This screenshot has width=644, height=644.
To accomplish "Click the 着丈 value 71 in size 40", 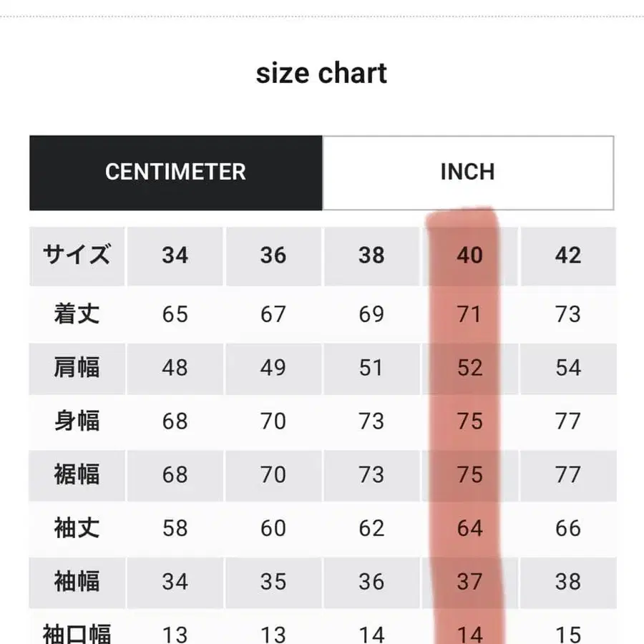I will click(x=469, y=313).
